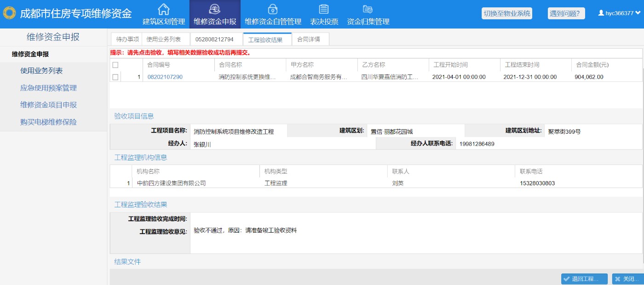This screenshot has height=285, width=644.
Task: Open 维修资金自管管理 lock icon
Action: click(x=273, y=9)
